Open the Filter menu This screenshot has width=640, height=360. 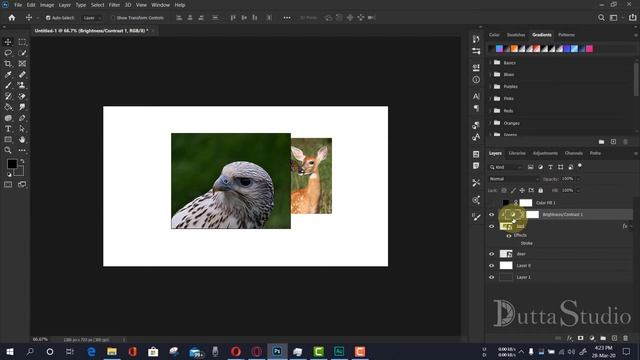(x=114, y=5)
